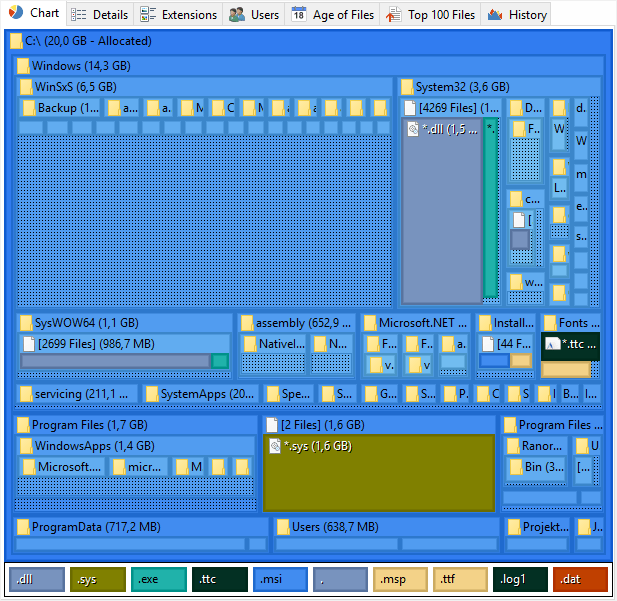Click the Age of Files calendar icon
Screen dimensions: 617x601
tap(299, 15)
